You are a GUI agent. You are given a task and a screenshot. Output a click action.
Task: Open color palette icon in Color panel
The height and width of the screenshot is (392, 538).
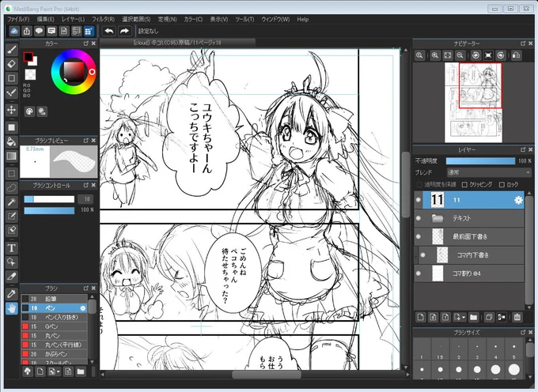[29, 111]
